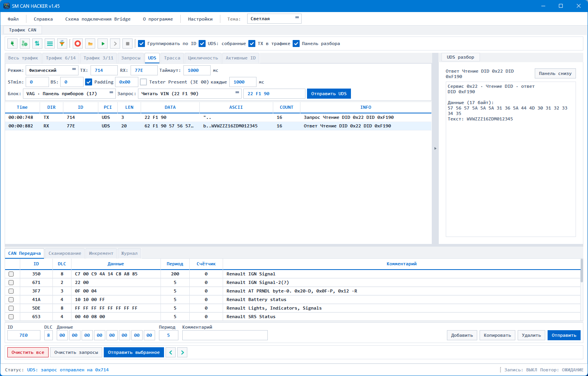Click the green play icon

pyautogui.click(x=103, y=44)
